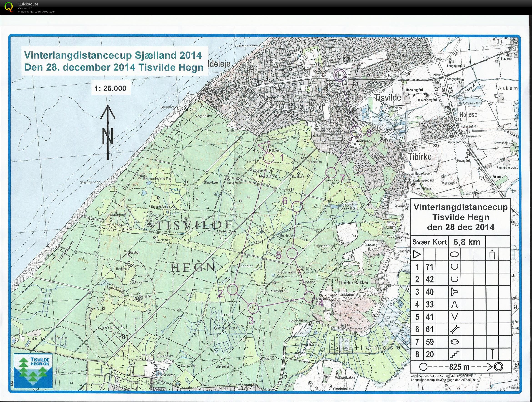The height and width of the screenshot is (402, 532).
Task: Click the "Bremerholms Kær" map label
Action: (x=158, y=179)
